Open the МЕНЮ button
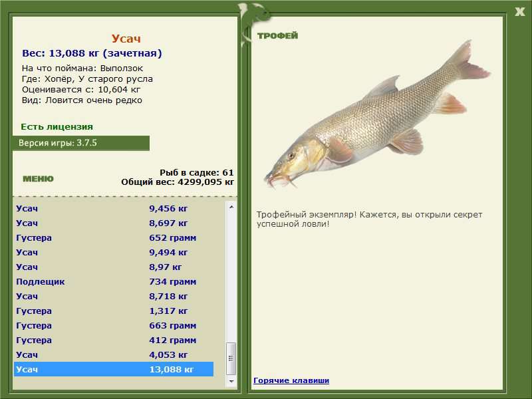532x399 pixels. coord(38,179)
